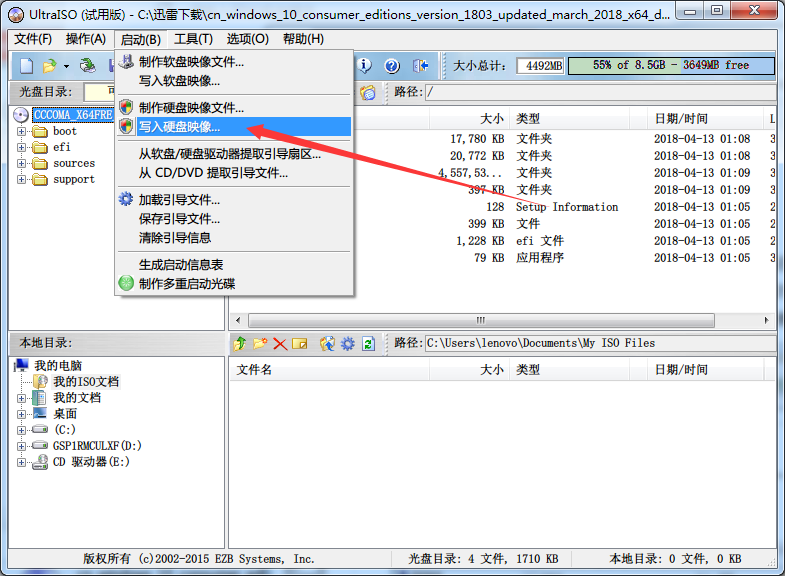
Task: Click the Setup Information type cell
Action: pos(567,207)
